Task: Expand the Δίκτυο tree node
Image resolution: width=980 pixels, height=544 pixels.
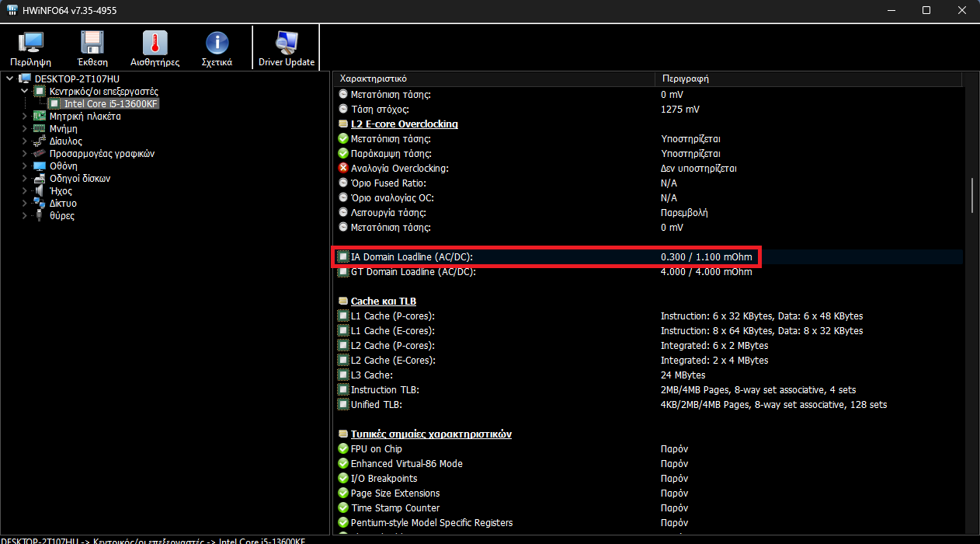Action: [x=25, y=204]
